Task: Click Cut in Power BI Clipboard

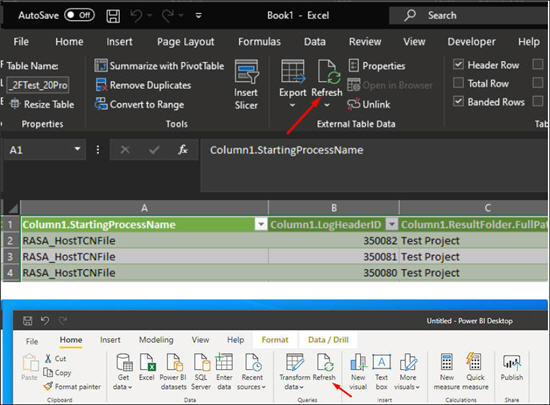Action: tap(55, 358)
